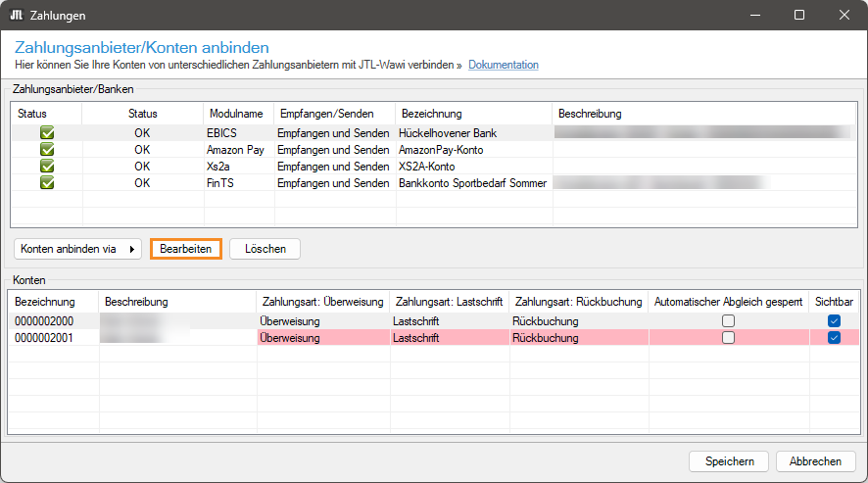868x483 pixels.
Task: Toggle Sichtbar checkbox for account 0000002000
Action: 834,321
